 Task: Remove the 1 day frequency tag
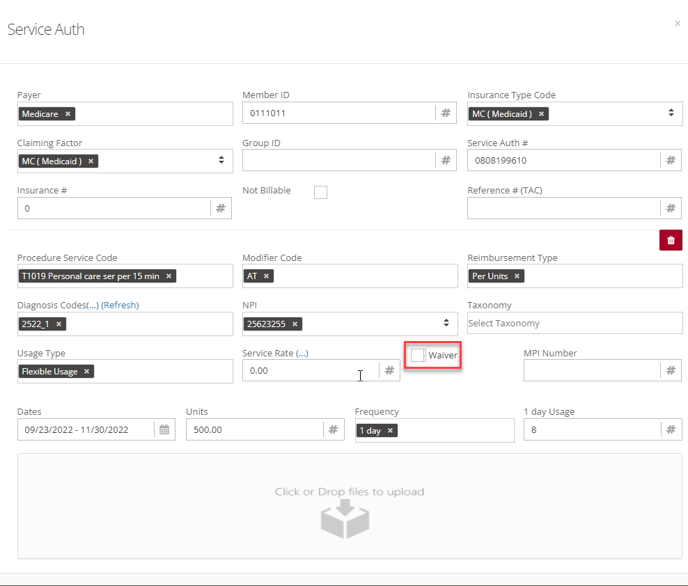[x=390, y=430]
